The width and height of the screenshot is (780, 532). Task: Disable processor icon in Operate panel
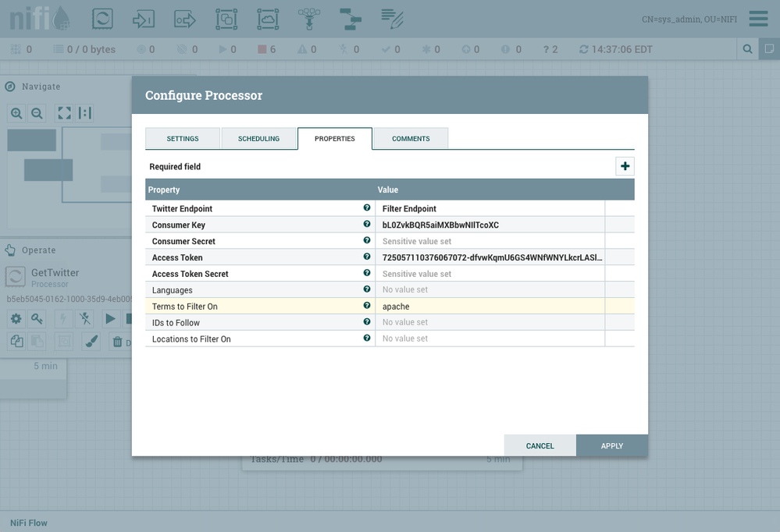(84, 319)
